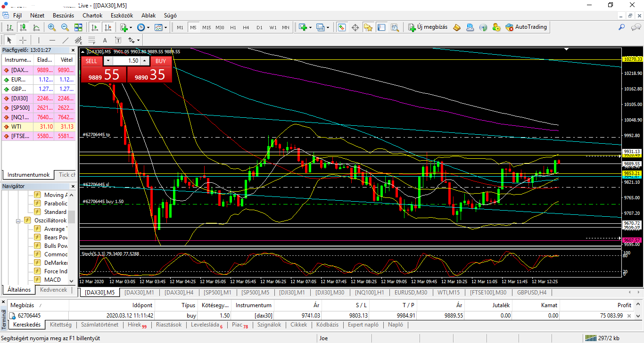Switch to the Számlatörténet terminal tab
Viewport: 644px width, 343px height.
point(99,325)
